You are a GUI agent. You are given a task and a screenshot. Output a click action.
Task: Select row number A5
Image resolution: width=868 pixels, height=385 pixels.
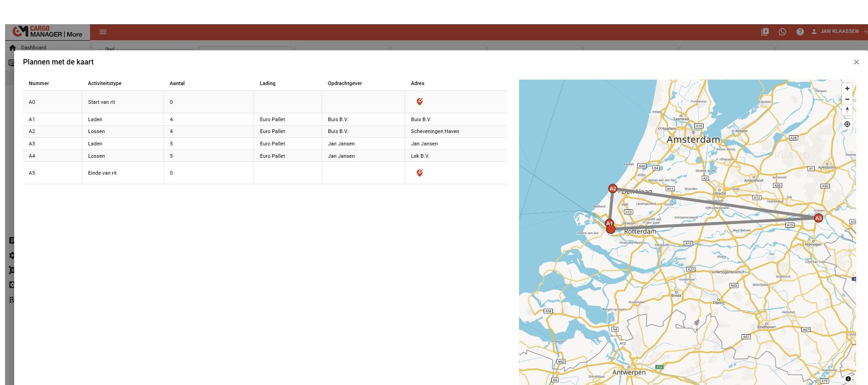[x=32, y=173]
